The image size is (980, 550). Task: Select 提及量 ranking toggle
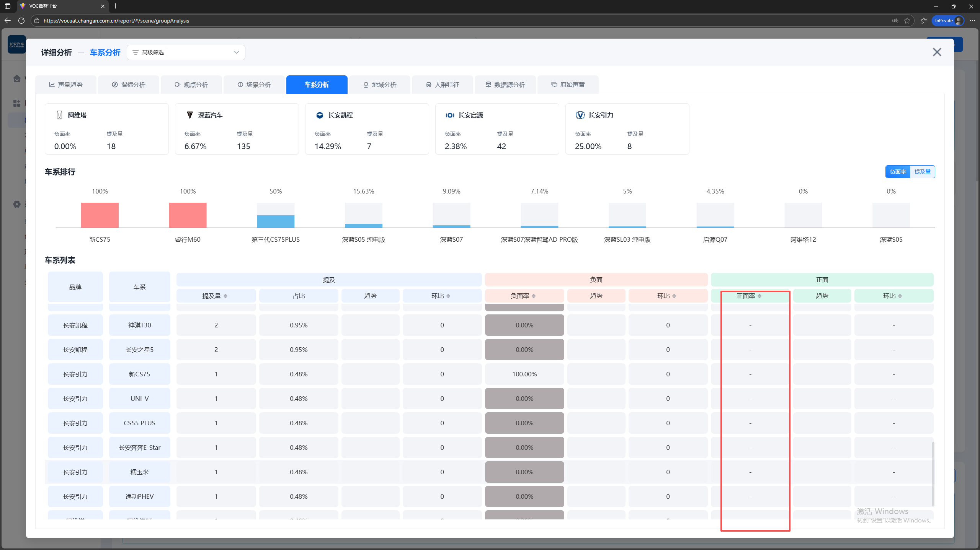tap(922, 172)
